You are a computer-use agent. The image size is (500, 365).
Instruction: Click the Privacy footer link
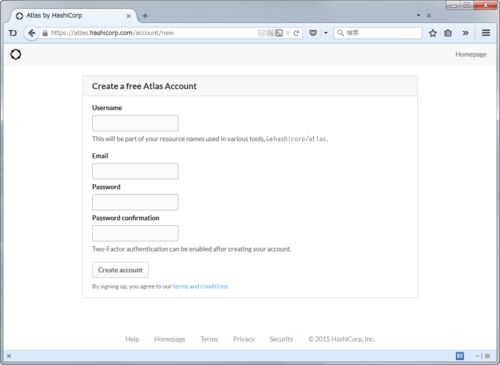[244, 339]
